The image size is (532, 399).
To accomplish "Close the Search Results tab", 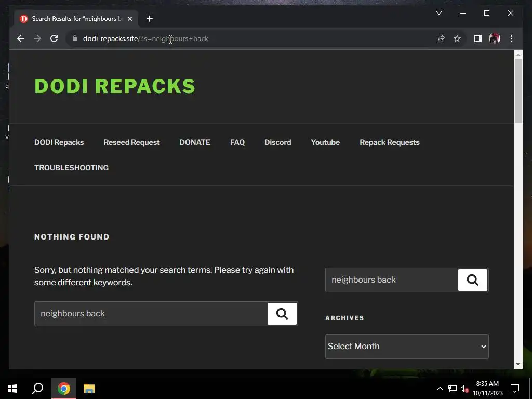I will 129,19.
